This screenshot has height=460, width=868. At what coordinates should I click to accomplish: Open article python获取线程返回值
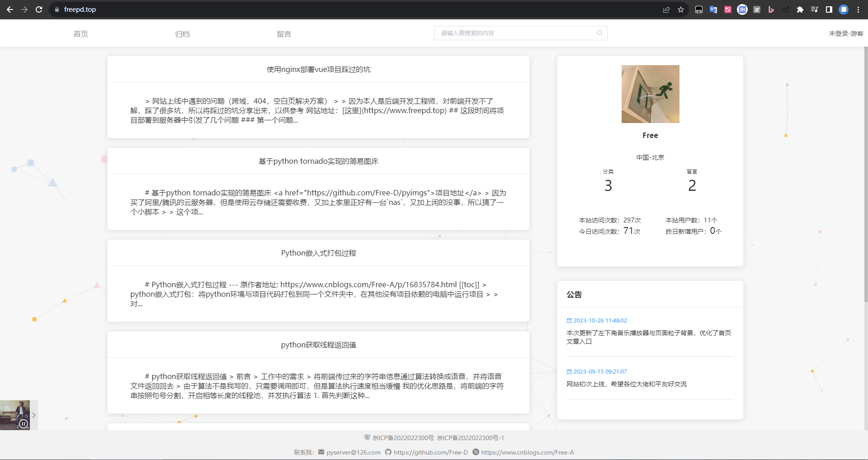click(x=318, y=345)
